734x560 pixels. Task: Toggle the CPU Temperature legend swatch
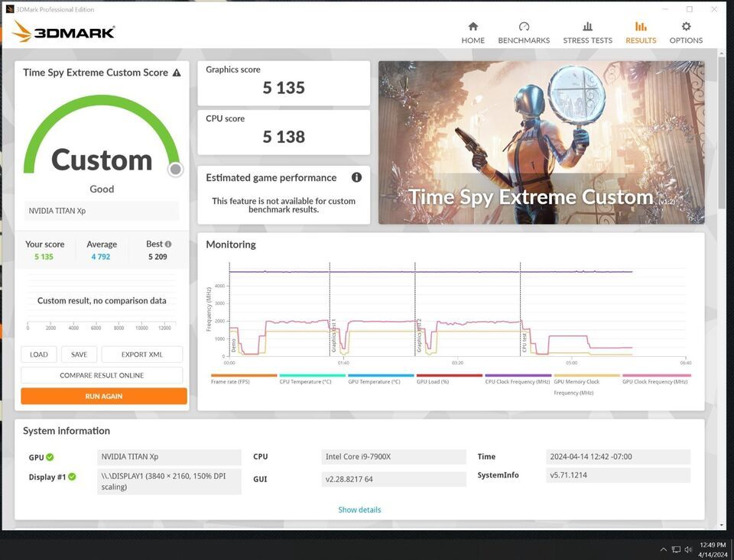pyautogui.click(x=312, y=375)
